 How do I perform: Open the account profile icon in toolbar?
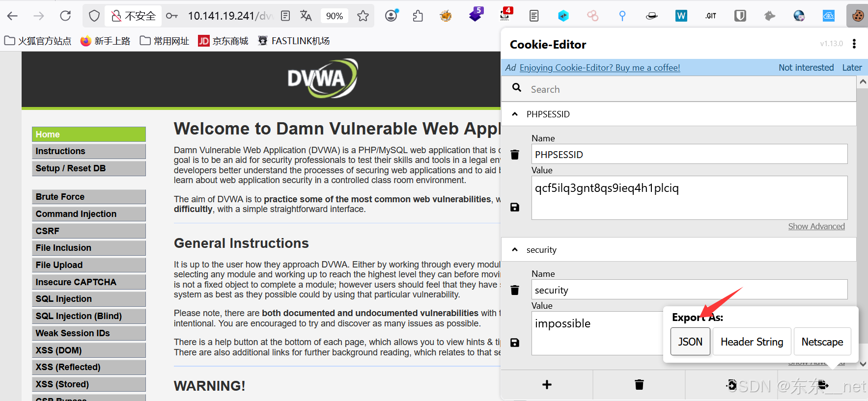coord(392,16)
